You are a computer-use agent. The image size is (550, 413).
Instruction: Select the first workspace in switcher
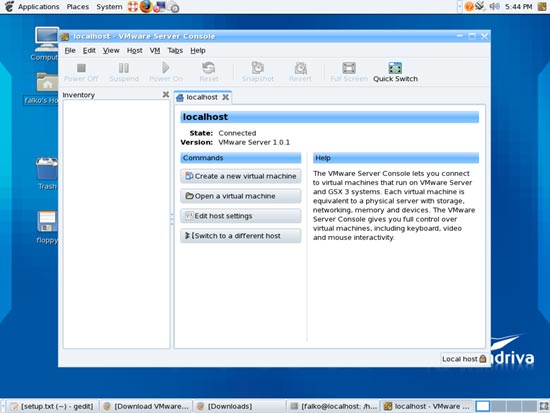click(x=483, y=406)
